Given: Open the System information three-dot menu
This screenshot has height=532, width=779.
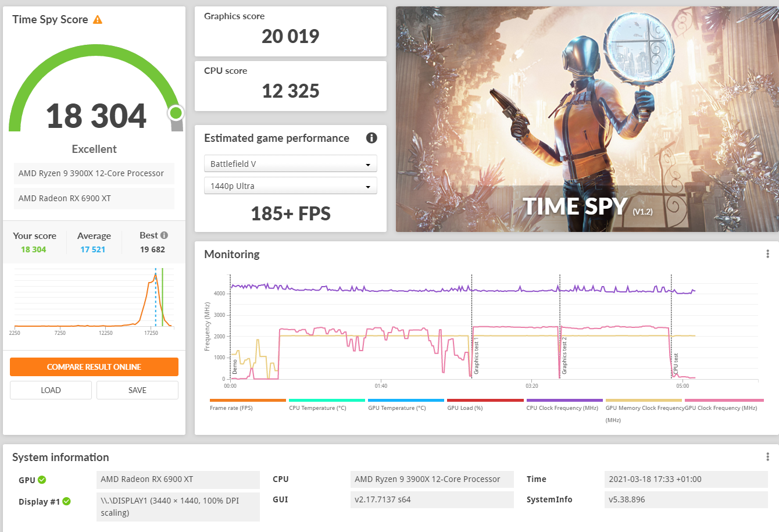Looking at the screenshot, I should [x=767, y=457].
